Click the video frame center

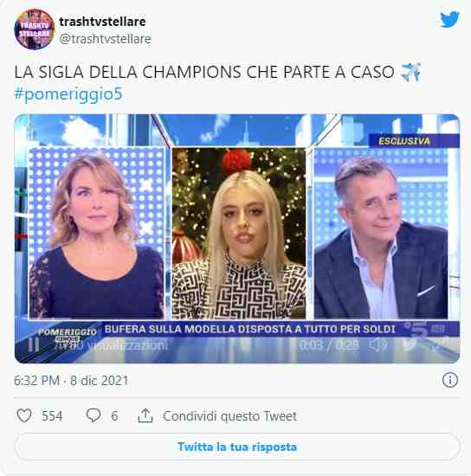(237, 239)
